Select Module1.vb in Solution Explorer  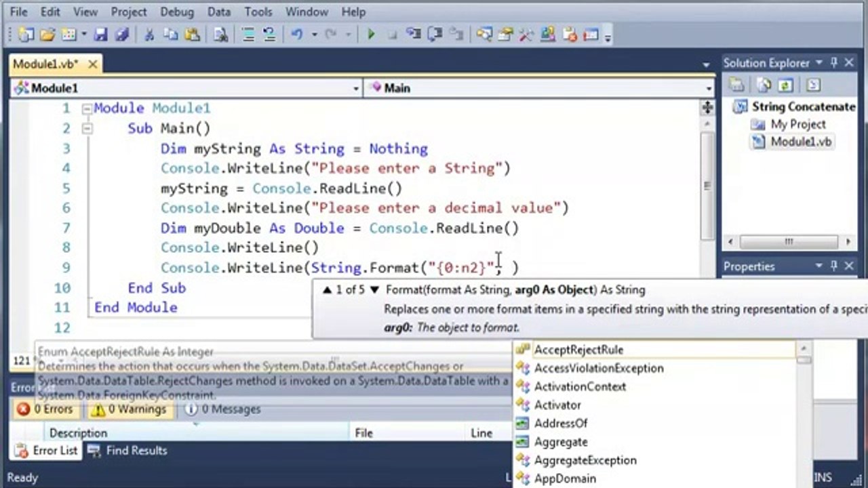pos(793,142)
